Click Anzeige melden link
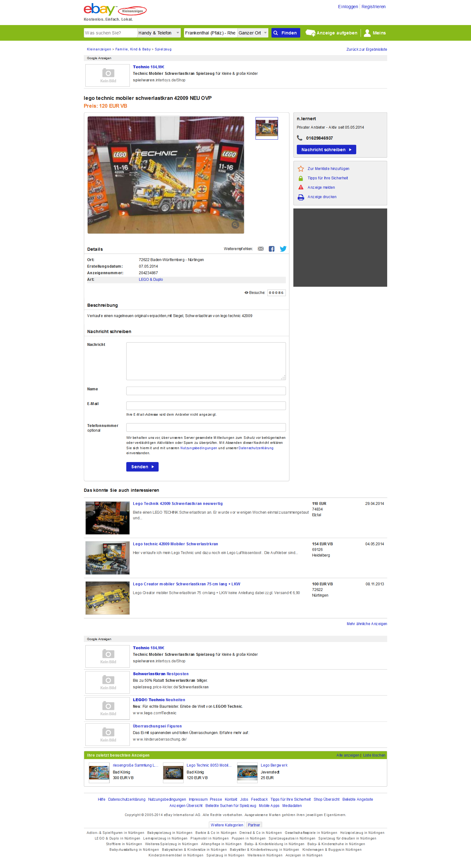The height and width of the screenshot is (868, 471). [x=321, y=187]
